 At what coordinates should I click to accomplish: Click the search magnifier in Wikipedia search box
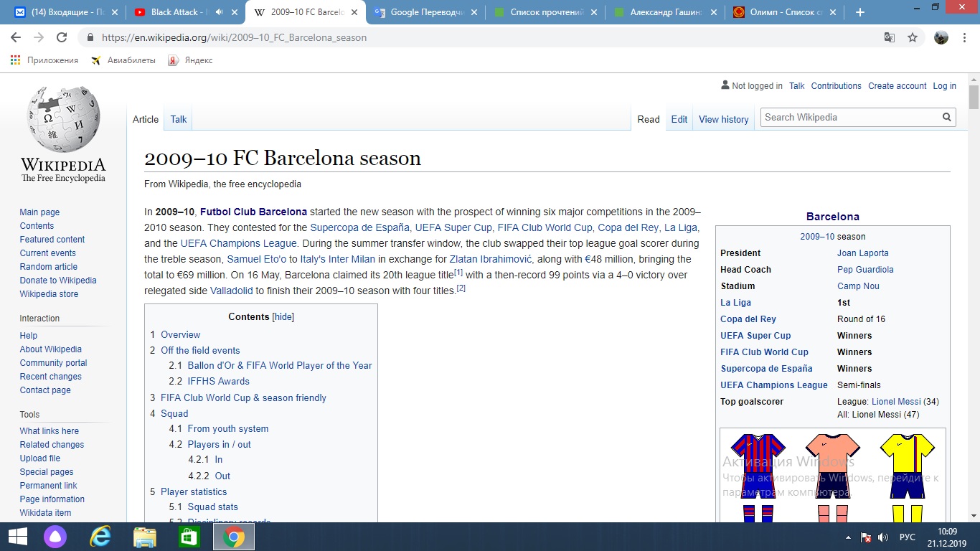[x=947, y=117]
